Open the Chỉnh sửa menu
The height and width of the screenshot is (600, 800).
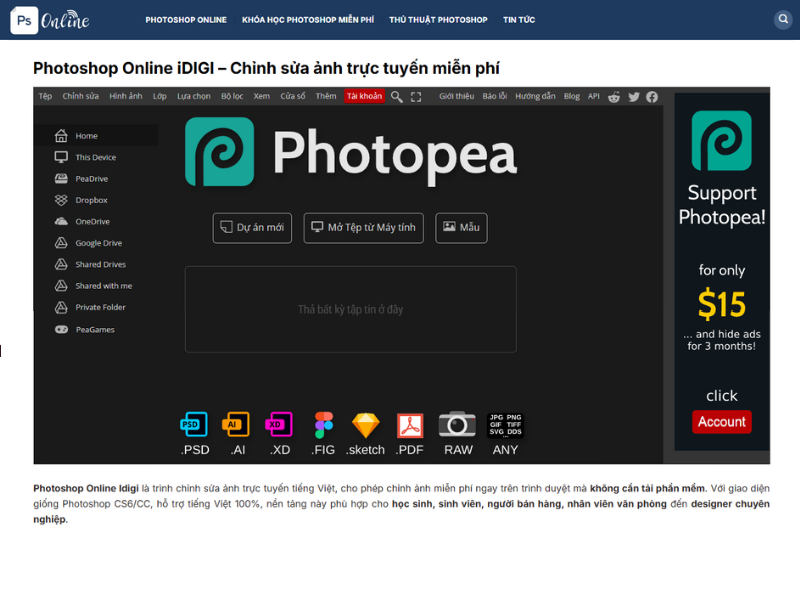(81, 96)
